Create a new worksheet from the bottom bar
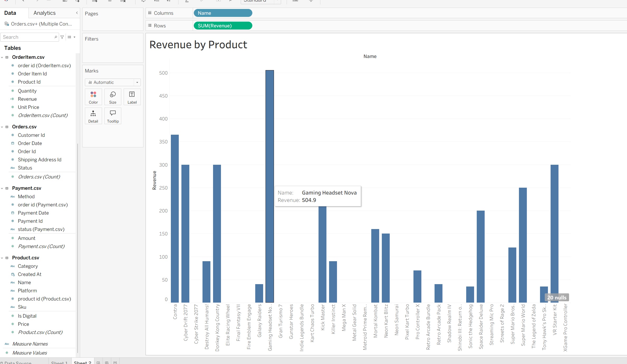 click(98, 362)
